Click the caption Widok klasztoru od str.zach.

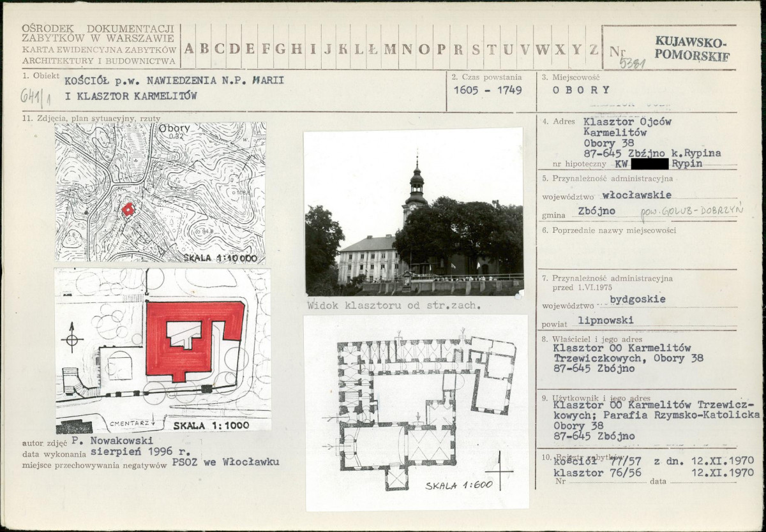tap(394, 306)
